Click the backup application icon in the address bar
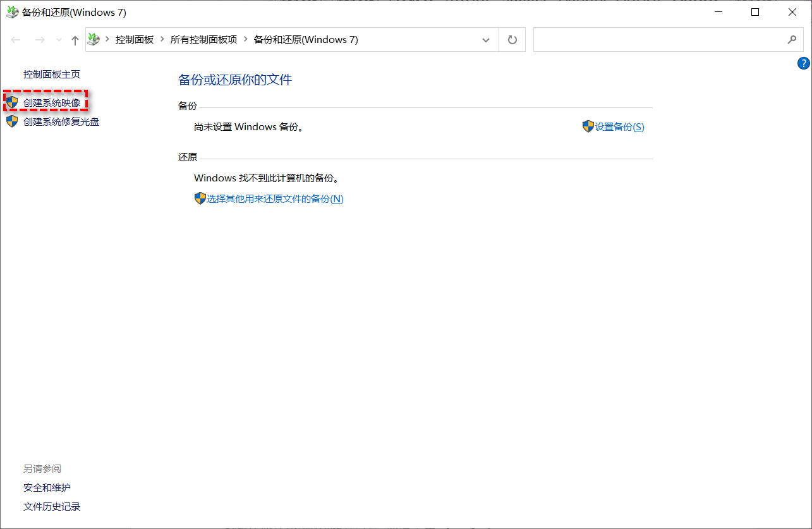The image size is (812, 529). [x=94, y=39]
